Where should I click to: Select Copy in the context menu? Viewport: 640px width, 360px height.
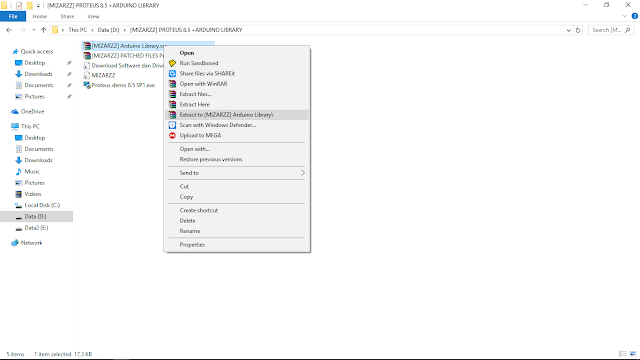(x=237, y=197)
